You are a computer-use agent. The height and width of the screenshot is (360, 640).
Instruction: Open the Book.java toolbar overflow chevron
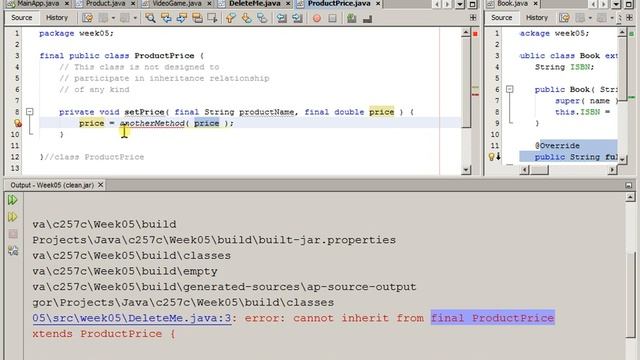620,18
